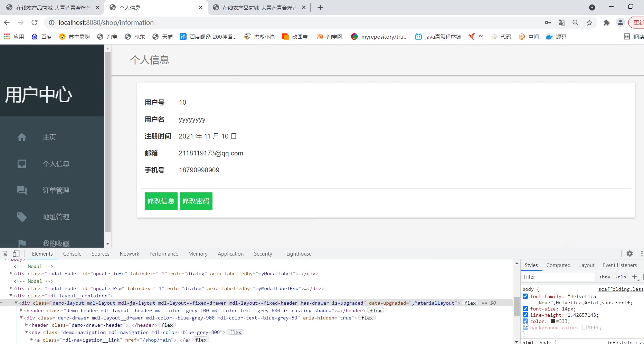Viewport: 644px width, 344px height.
Task: Click the 修改信息 button
Action: click(x=161, y=201)
